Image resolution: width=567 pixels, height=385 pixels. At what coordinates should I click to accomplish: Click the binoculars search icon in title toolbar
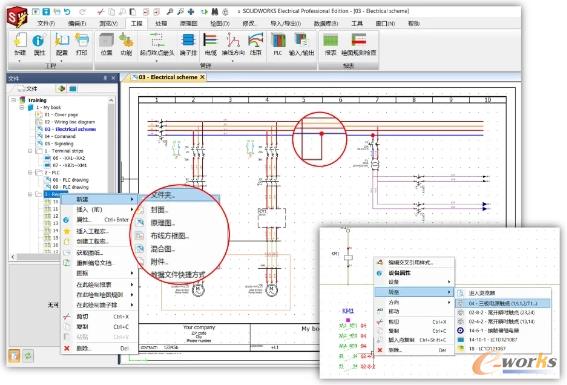[x=215, y=12]
